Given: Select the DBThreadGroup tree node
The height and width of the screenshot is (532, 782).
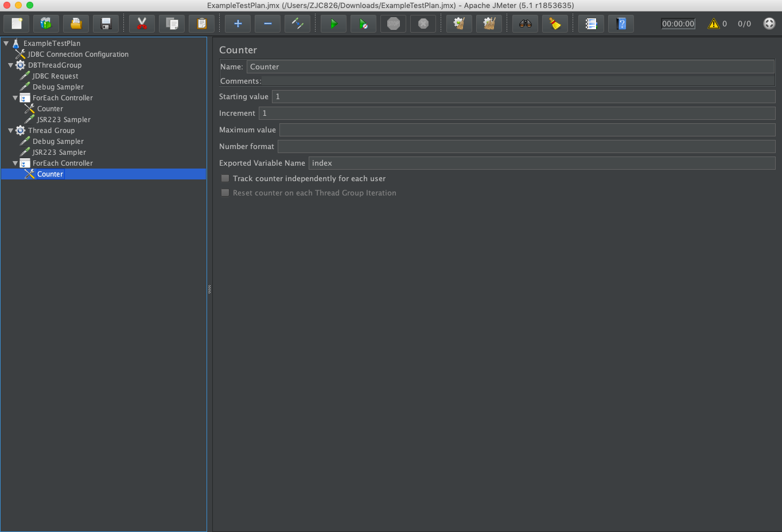Looking at the screenshot, I should pos(55,65).
